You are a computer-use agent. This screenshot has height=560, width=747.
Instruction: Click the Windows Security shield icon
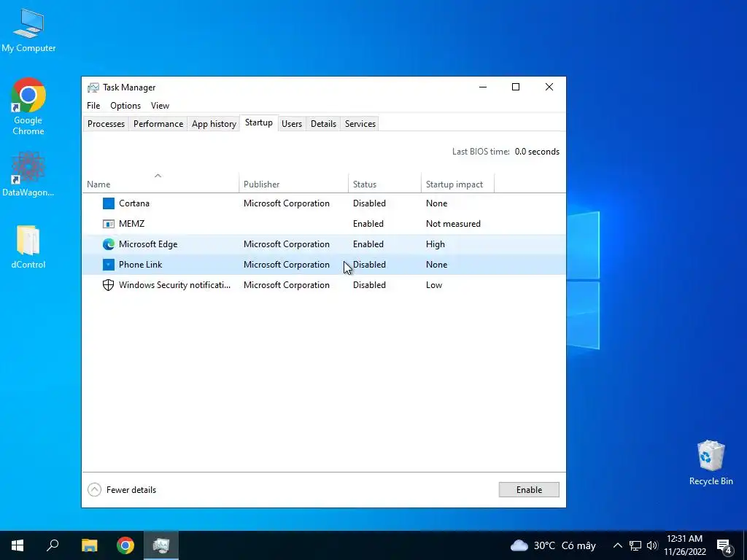(x=109, y=285)
